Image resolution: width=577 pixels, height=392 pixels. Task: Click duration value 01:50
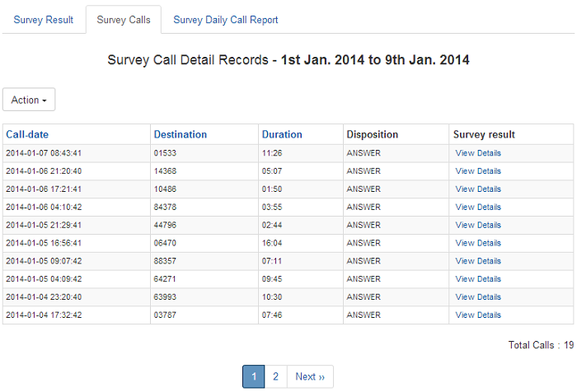[x=272, y=189]
